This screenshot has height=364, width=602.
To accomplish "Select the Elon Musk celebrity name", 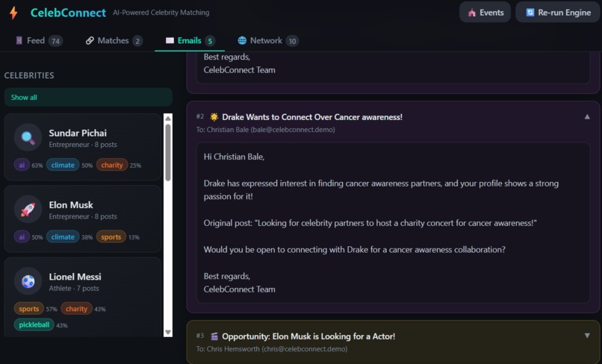I will (71, 205).
